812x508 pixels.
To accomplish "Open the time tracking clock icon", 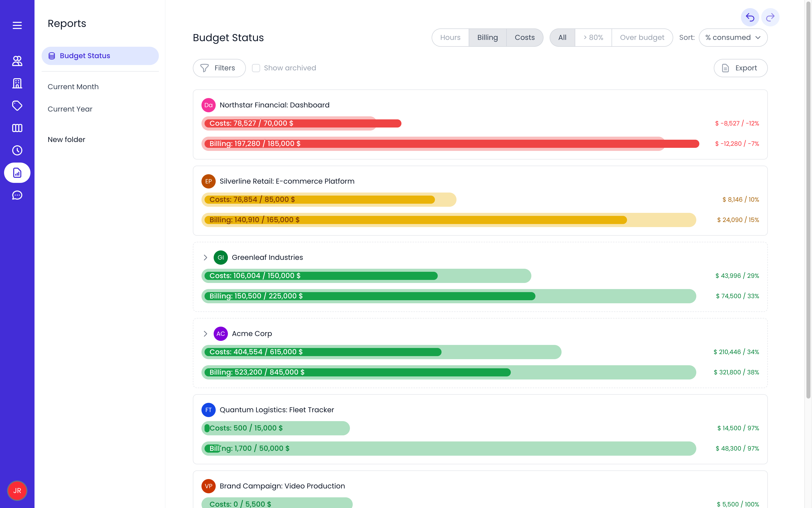I will tap(17, 151).
